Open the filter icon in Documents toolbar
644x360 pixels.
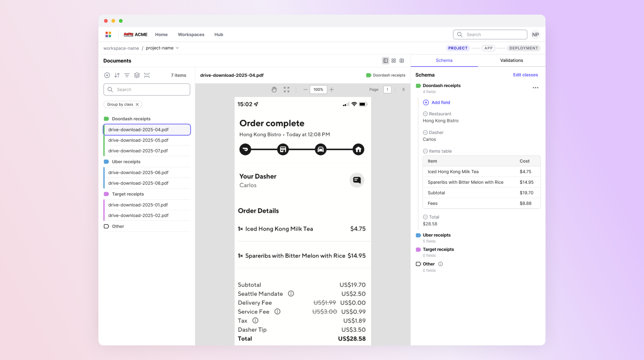click(127, 75)
